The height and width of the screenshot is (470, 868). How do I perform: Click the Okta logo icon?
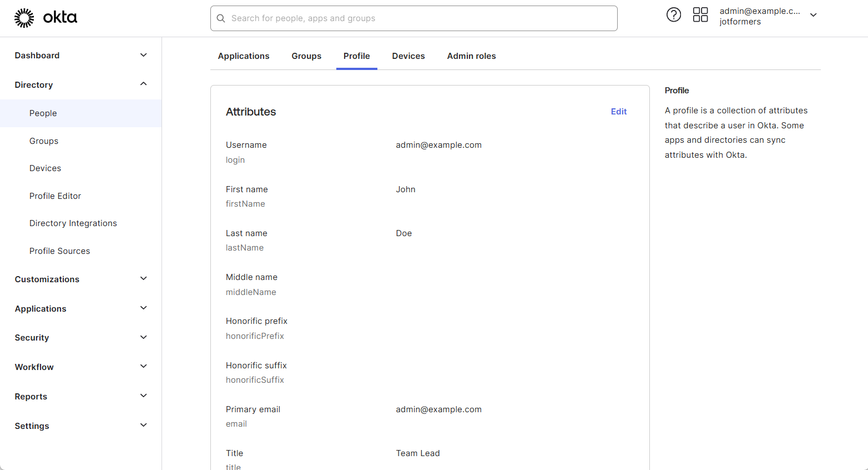pos(24,18)
